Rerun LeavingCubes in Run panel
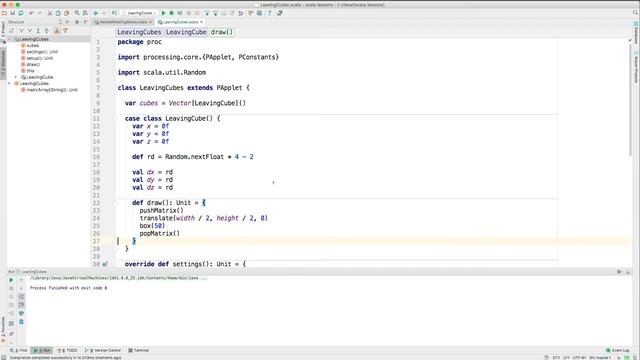Viewport: 640px width, 360px height. pyautogui.click(x=11, y=280)
